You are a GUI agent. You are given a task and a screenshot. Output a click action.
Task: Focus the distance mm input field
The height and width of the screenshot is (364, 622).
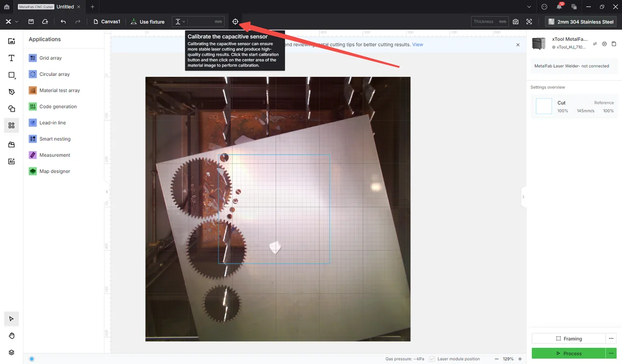click(206, 21)
